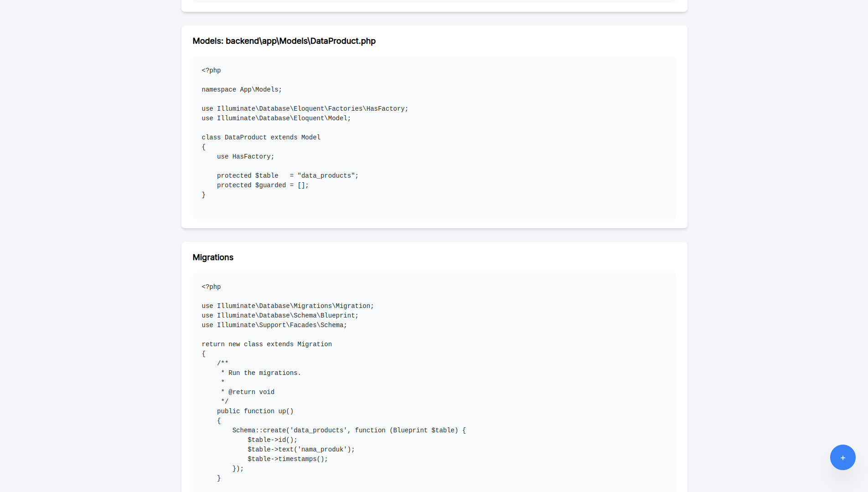Screen dimensions: 868x492
Task: Click the Schema::create data_products line
Action: 349,430
